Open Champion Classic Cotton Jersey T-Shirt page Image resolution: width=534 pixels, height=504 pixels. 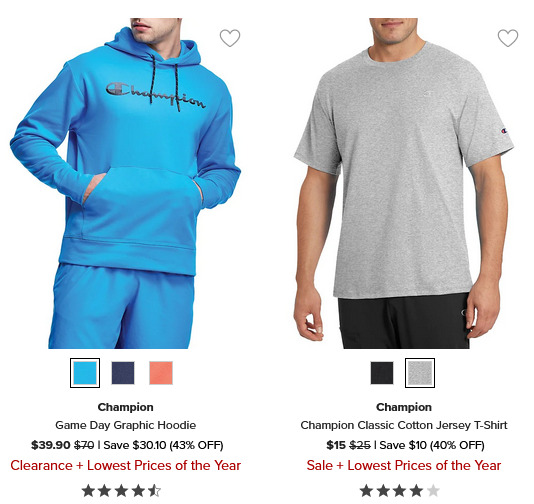(x=404, y=425)
